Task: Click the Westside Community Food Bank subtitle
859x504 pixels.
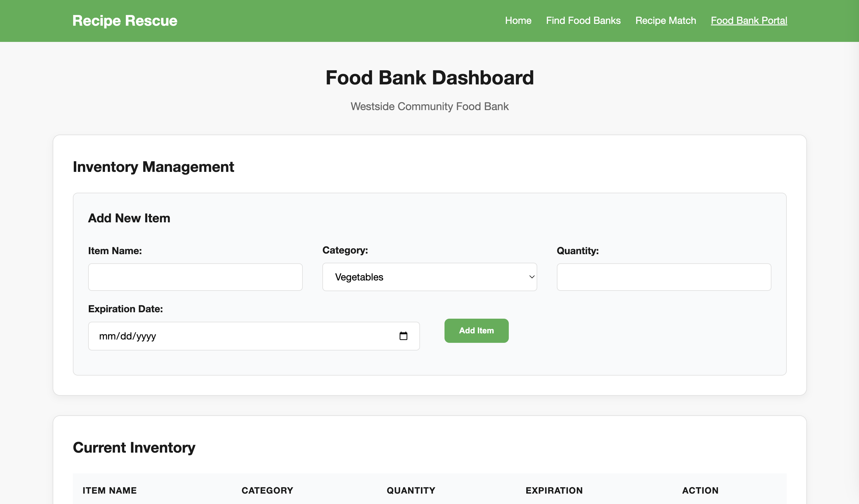Action: [x=429, y=107]
